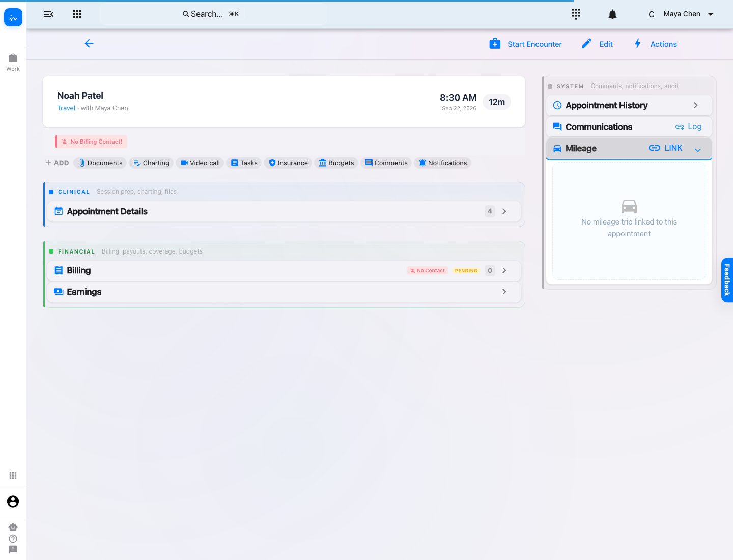Open the Charting chip

pos(151,163)
